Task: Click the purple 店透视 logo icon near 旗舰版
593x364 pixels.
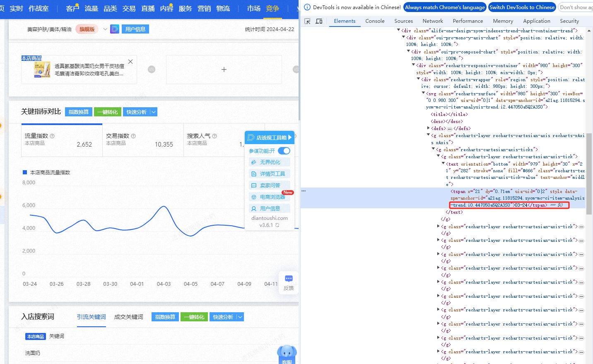Action: [115, 29]
